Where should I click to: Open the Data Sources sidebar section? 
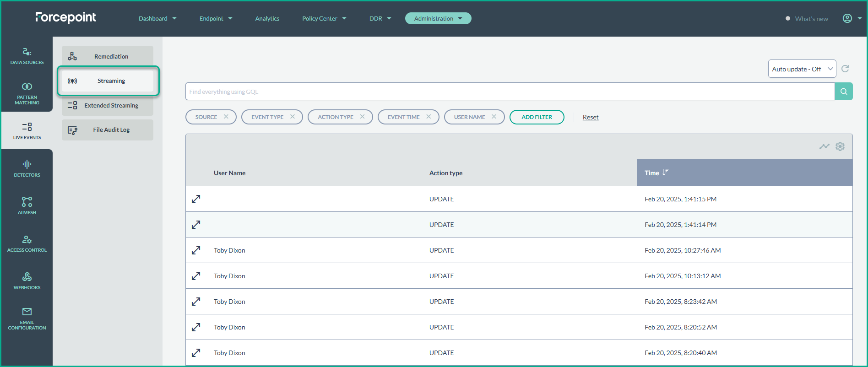[x=27, y=56]
